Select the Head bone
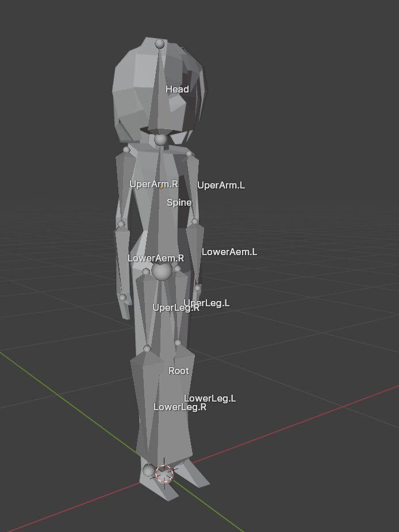 pyautogui.click(x=177, y=89)
